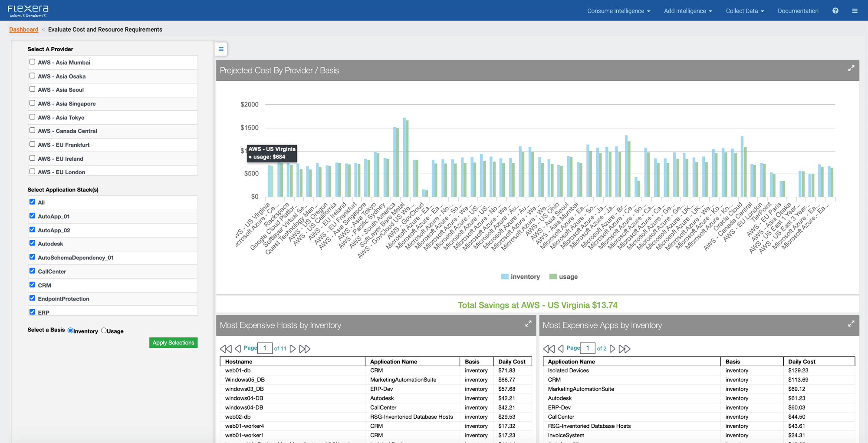
Task: Open the Documentation menu item
Action: pos(798,11)
